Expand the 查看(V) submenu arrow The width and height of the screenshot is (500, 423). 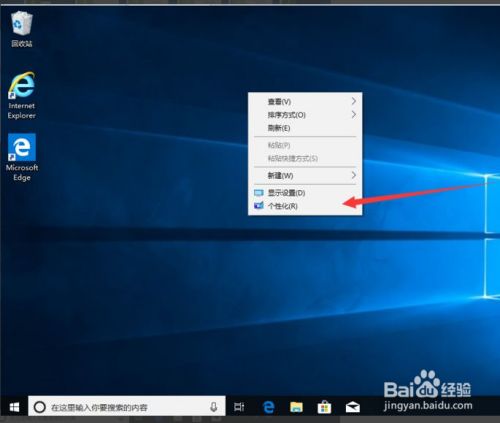354,101
